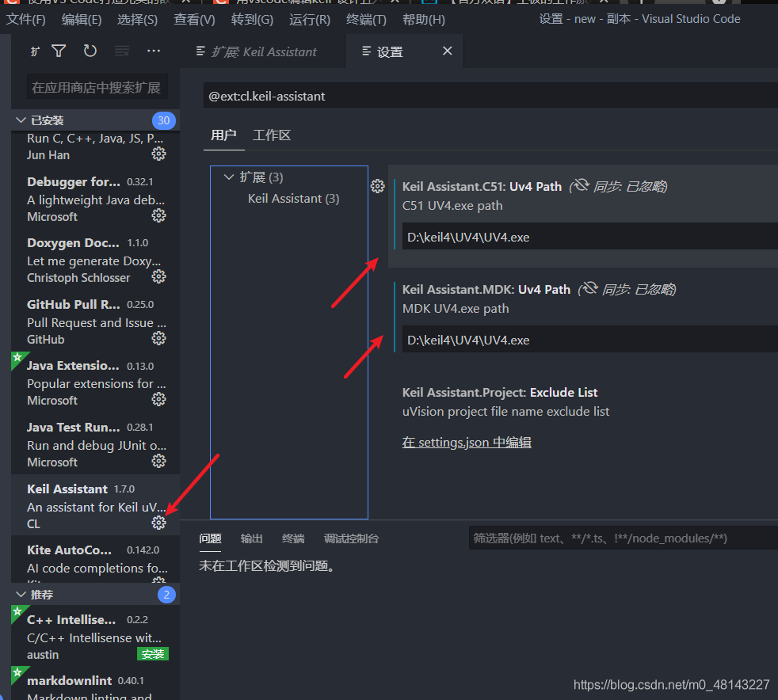Viewport: 778px width, 700px height.
Task: Click the installed count badge 30
Action: [164, 120]
